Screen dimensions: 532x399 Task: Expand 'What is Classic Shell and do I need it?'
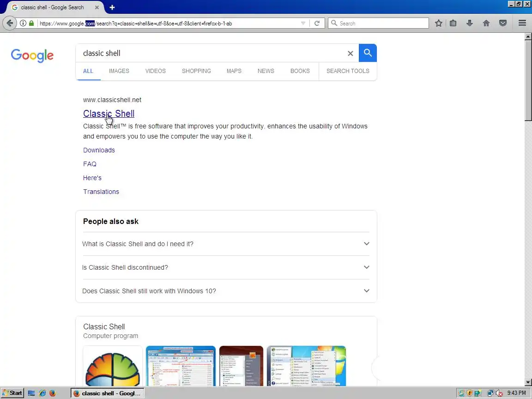pyautogui.click(x=226, y=244)
